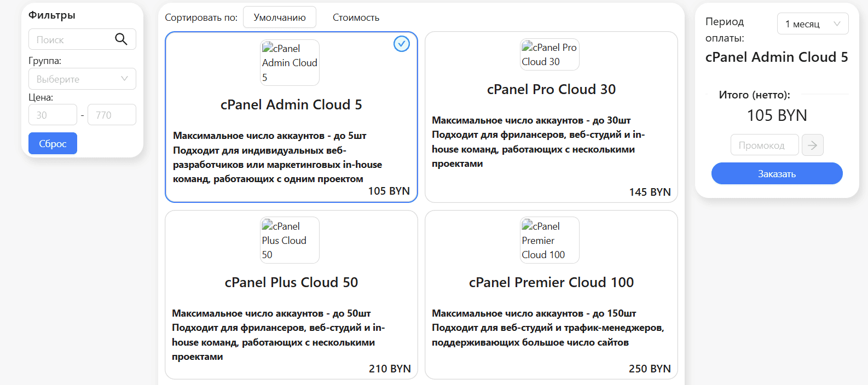Sort by Стоимость

pos(356,17)
